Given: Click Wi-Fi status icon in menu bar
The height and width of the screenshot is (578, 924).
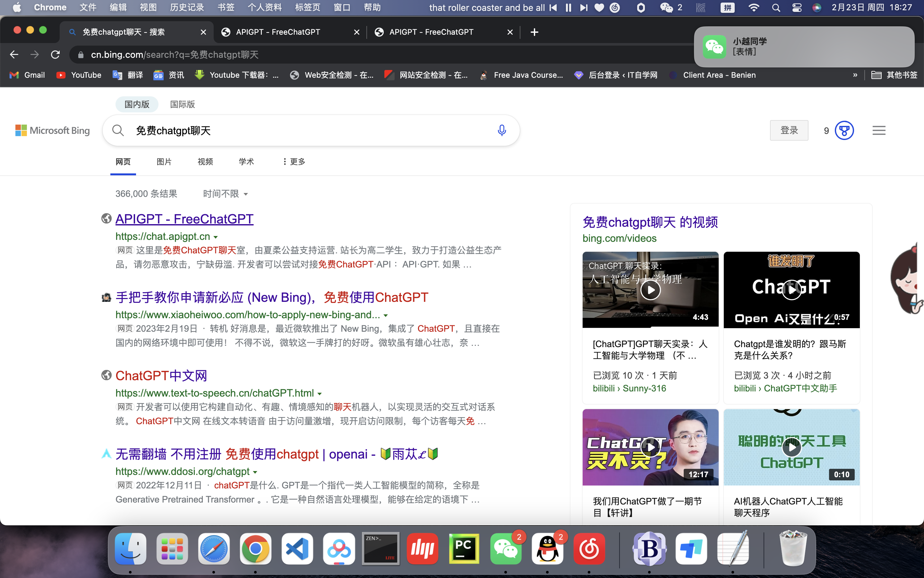Looking at the screenshot, I should [x=754, y=8].
